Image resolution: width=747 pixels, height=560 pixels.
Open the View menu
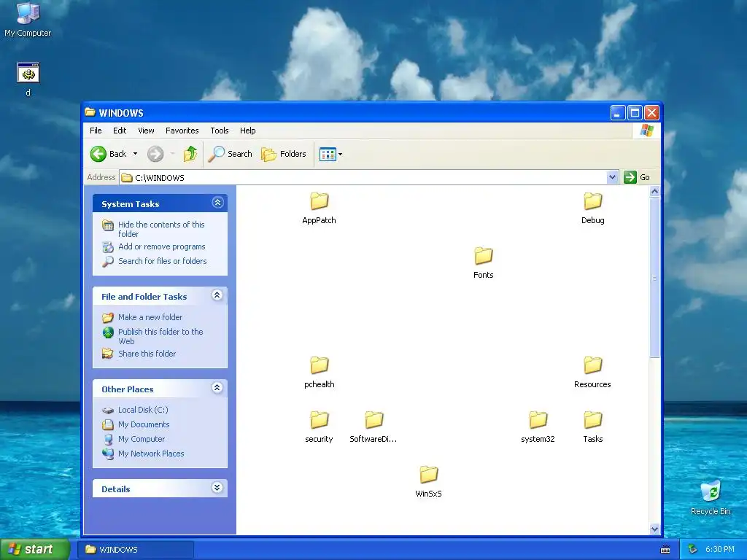coord(146,131)
